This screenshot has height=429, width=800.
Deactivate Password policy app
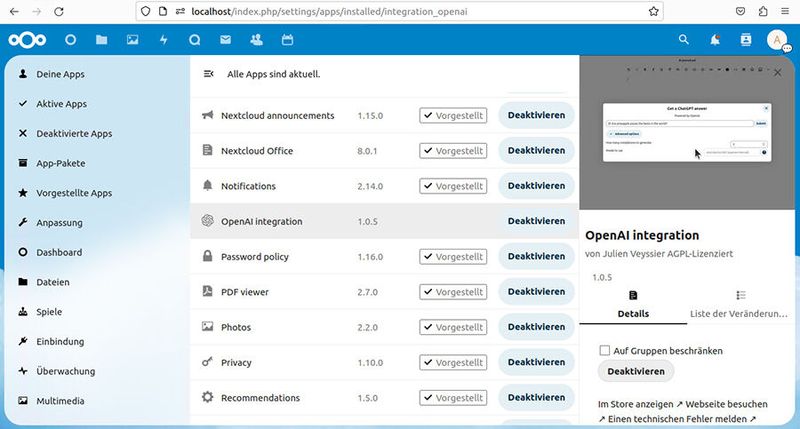536,256
